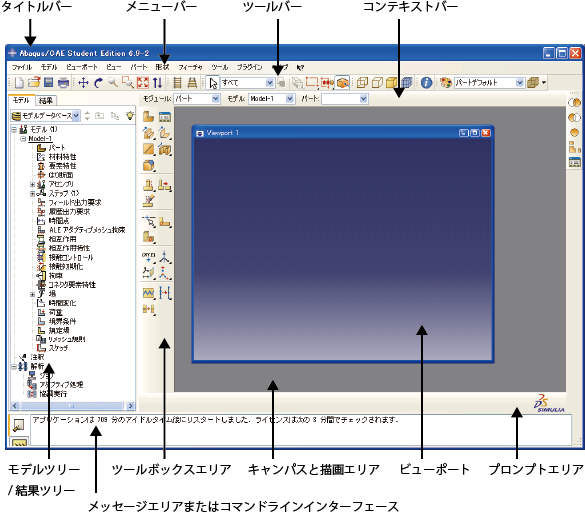Toggle the highlighted select-from-interior entities icon
Viewport: 585px width, 516px height.
tap(342, 82)
